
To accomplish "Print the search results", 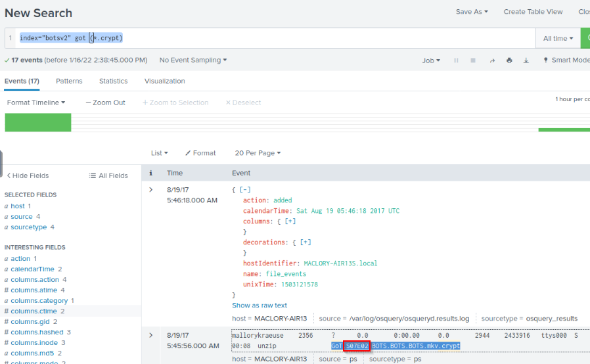I will 509,60.
